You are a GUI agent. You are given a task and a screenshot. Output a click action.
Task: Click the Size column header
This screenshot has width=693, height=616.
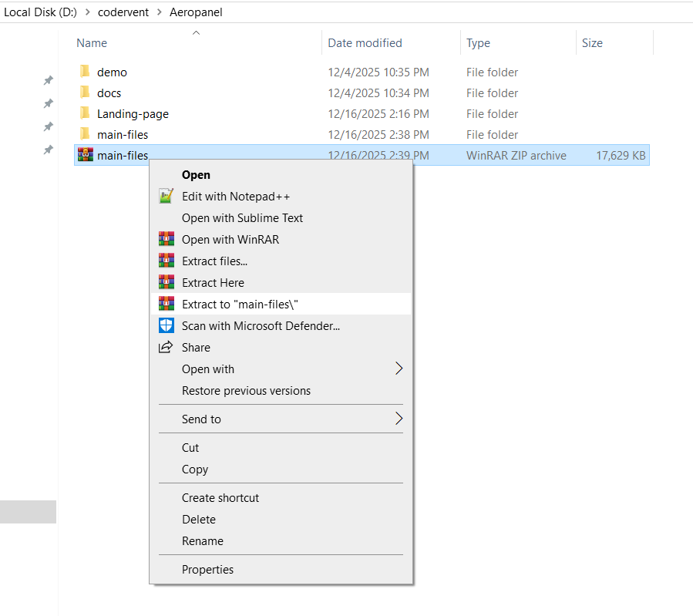click(592, 43)
